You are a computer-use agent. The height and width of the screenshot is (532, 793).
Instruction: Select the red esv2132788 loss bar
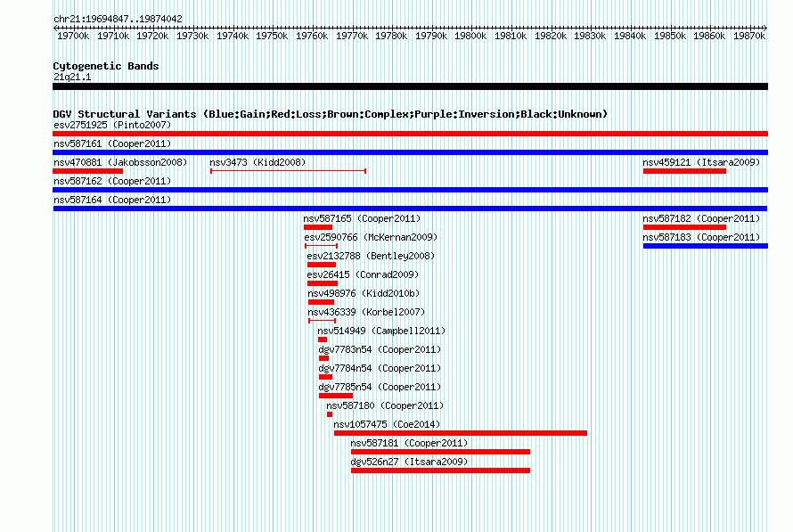322,265
